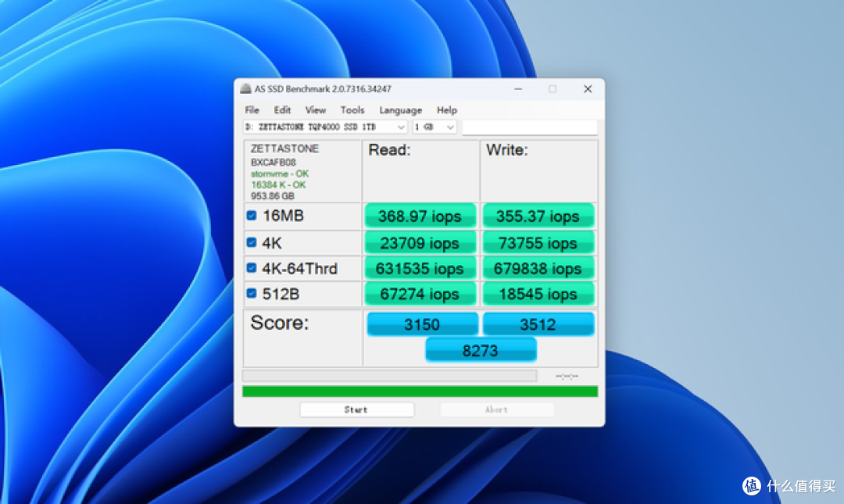Image resolution: width=844 pixels, height=504 pixels.
Task: Click the BXCAFB08 firmware text
Action: (x=273, y=162)
